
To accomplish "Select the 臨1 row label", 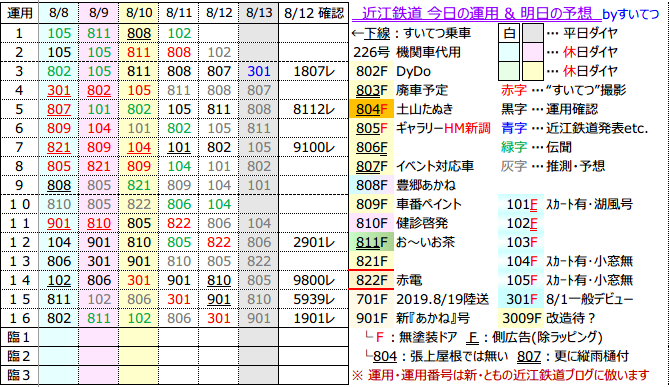I will pyautogui.click(x=20, y=337).
